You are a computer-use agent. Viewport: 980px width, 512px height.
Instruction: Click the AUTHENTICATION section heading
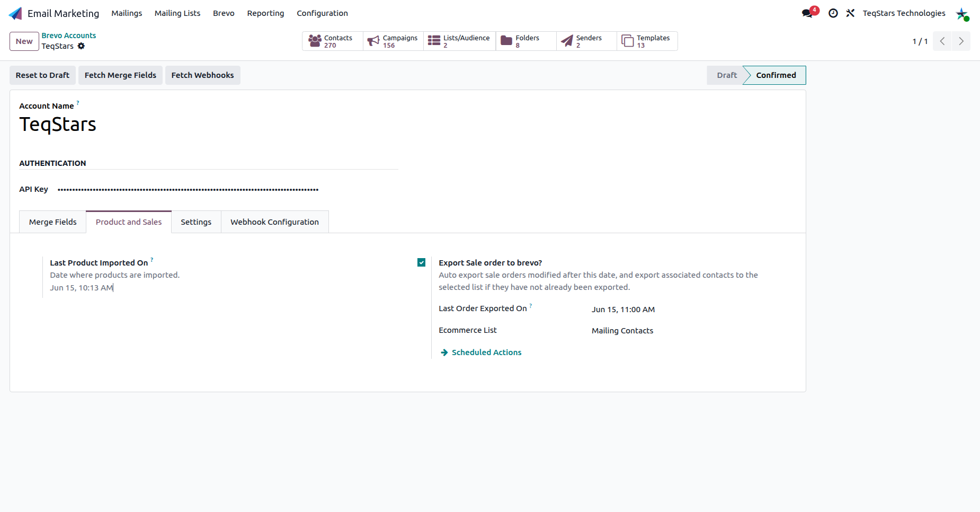(x=52, y=163)
